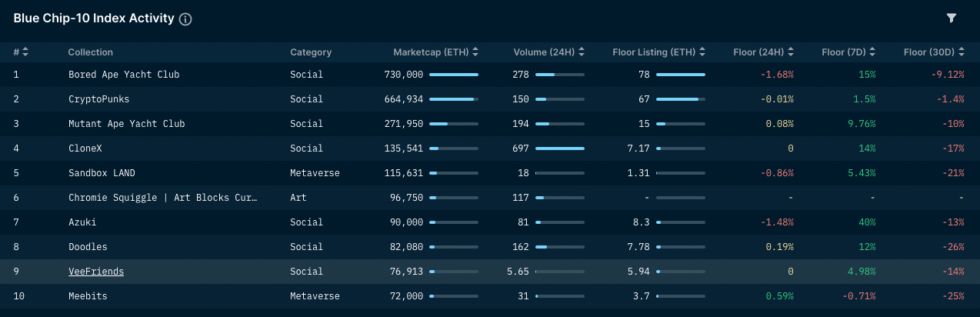Click Floor 30D value -26%
This screenshot has width=980, height=317.
tap(952, 247)
